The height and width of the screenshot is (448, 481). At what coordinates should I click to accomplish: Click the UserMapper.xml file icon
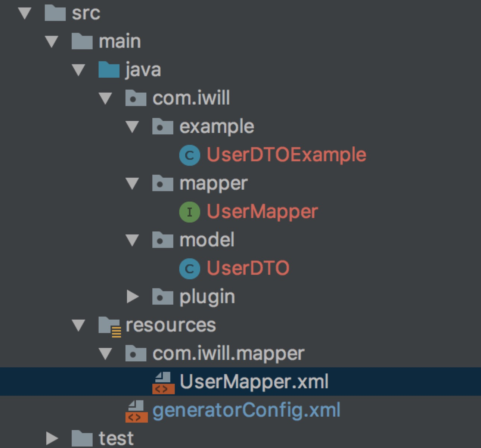(x=163, y=382)
